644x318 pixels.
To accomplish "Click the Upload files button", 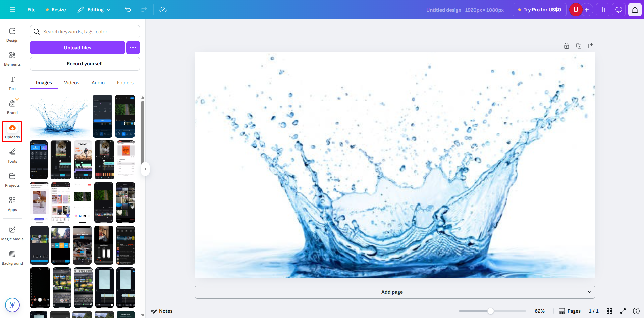I will (77, 47).
